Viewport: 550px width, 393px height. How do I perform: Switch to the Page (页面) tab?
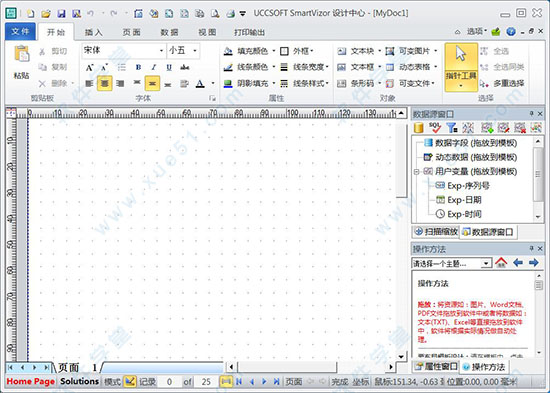132,32
